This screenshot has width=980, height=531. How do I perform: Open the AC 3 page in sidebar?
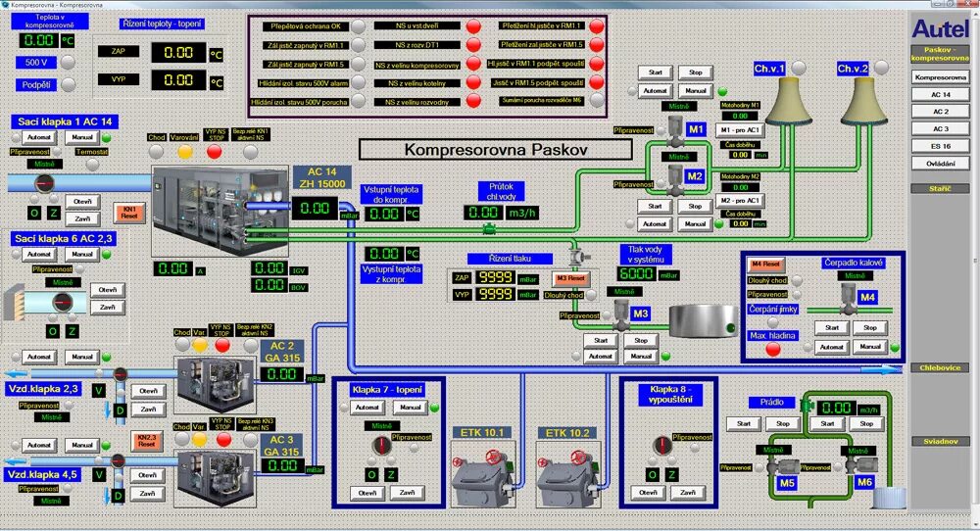click(x=940, y=128)
